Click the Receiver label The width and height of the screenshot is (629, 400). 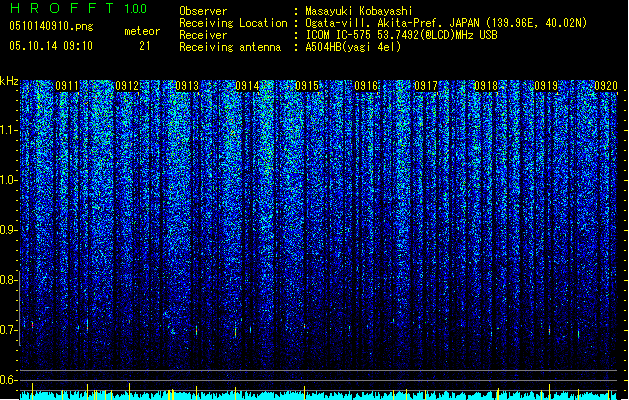[x=203, y=35]
